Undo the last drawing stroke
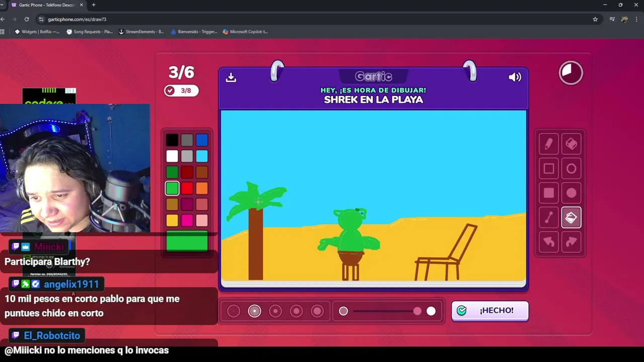644x362 pixels. click(x=549, y=242)
